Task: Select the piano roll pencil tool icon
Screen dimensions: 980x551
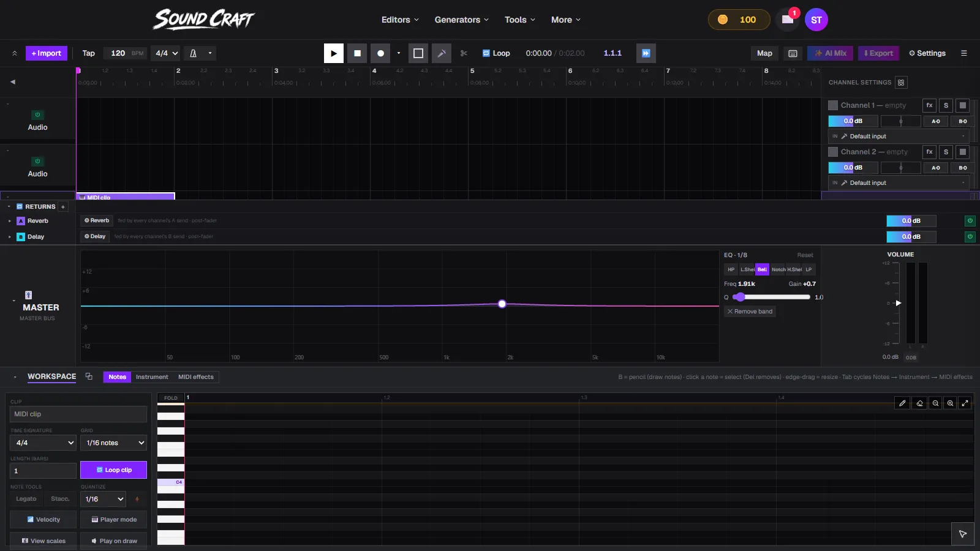Action: tap(902, 403)
